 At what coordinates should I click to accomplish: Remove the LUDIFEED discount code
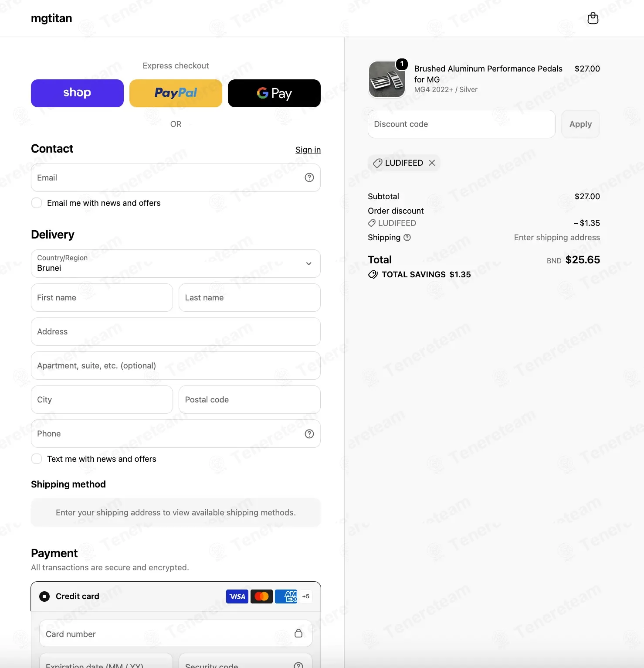point(432,163)
